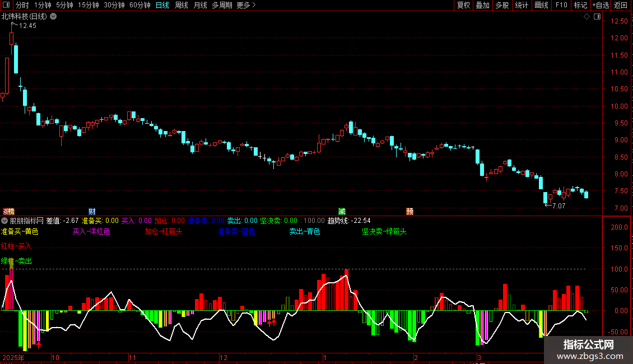The image size is (633, 364).
Task: Select the 15分钟 period
Action: [x=89, y=5]
